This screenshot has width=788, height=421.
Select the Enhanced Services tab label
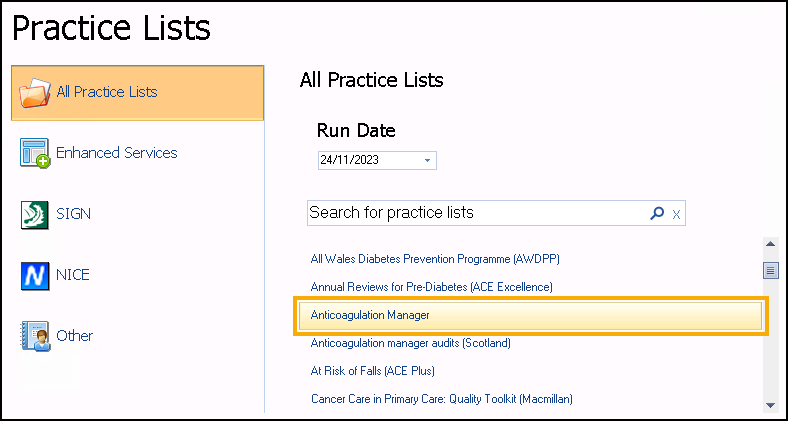pyautogui.click(x=117, y=153)
